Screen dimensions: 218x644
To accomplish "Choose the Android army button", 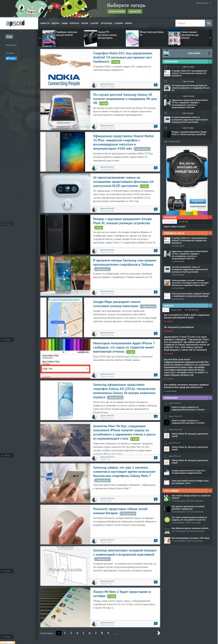I will (x=117, y=11).
